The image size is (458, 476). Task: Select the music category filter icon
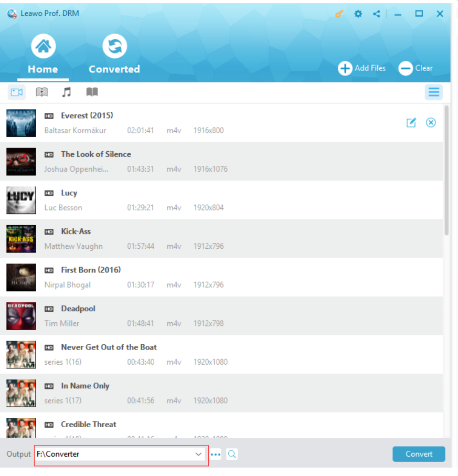[67, 92]
